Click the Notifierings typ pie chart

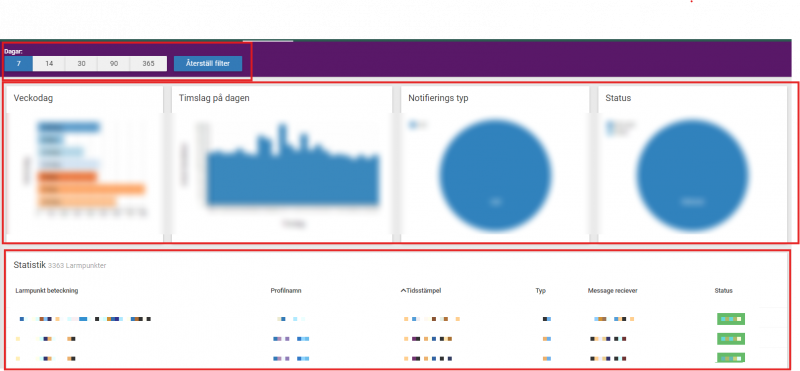(x=495, y=176)
